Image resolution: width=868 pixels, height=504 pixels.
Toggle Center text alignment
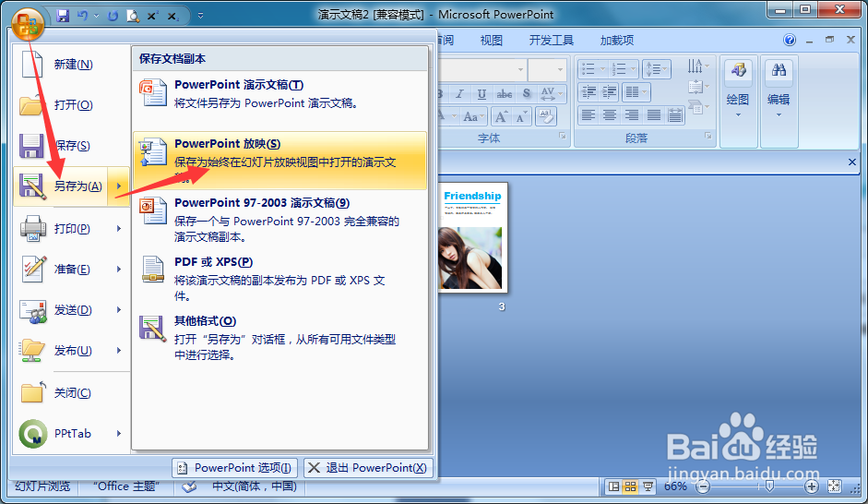click(610, 115)
